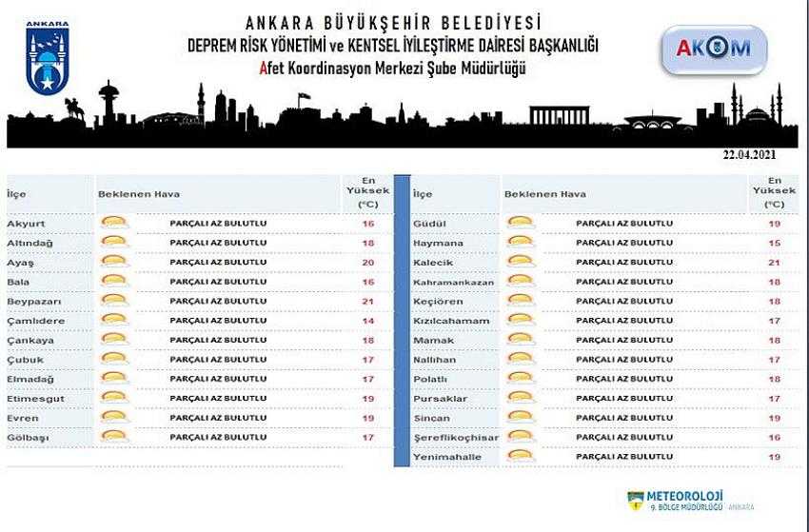Click the weather icon in Bala row
The image size is (809, 532).
click(x=114, y=281)
